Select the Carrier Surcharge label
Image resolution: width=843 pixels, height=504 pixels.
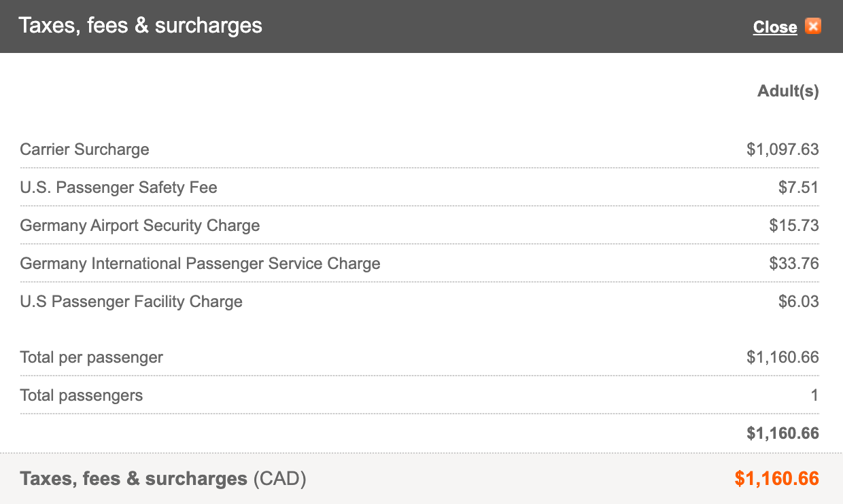tap(84, 149)
